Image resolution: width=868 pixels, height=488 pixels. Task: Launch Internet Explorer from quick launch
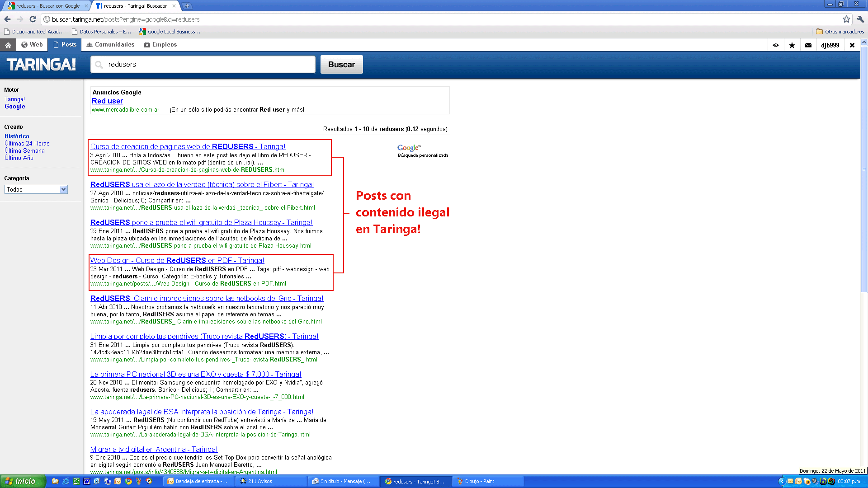coord(66,481)
